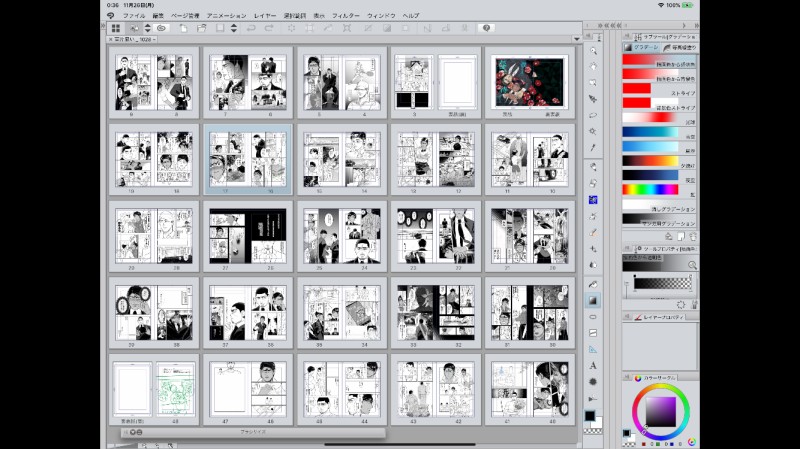Choose the ストライプ gradient preset

[x=659, y=89]
